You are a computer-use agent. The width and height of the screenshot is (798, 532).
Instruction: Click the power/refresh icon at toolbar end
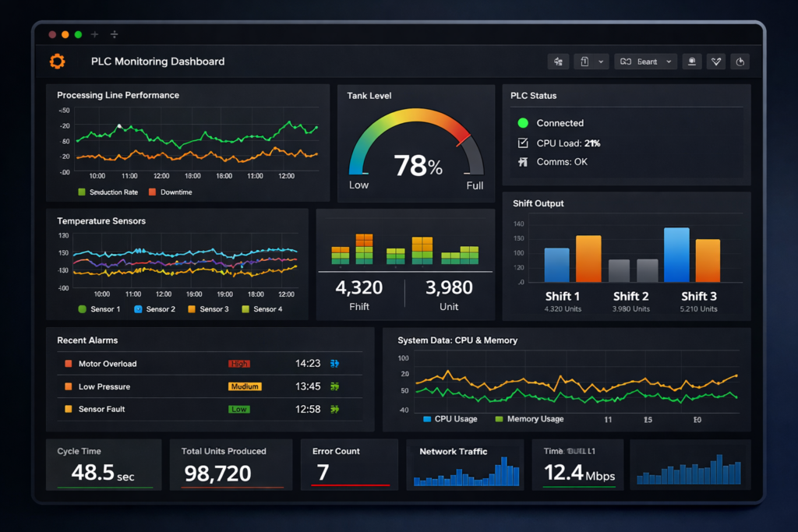click(x=740, y=62)
